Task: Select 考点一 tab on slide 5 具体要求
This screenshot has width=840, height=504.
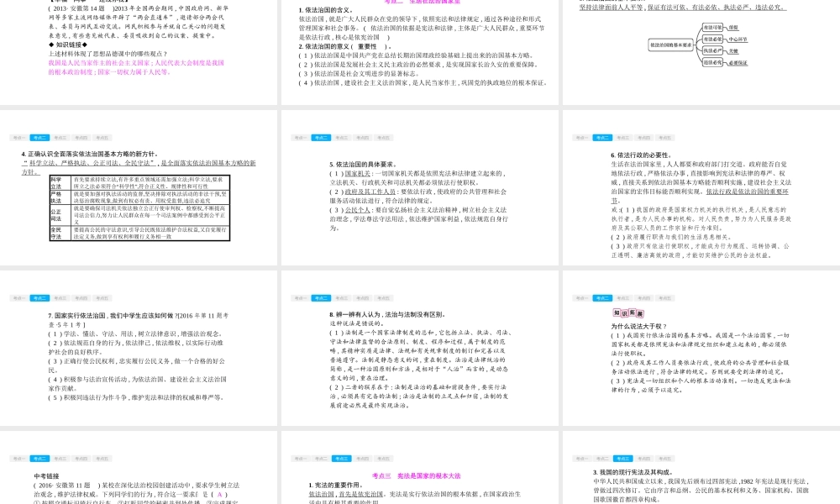Action: point(300,138)
